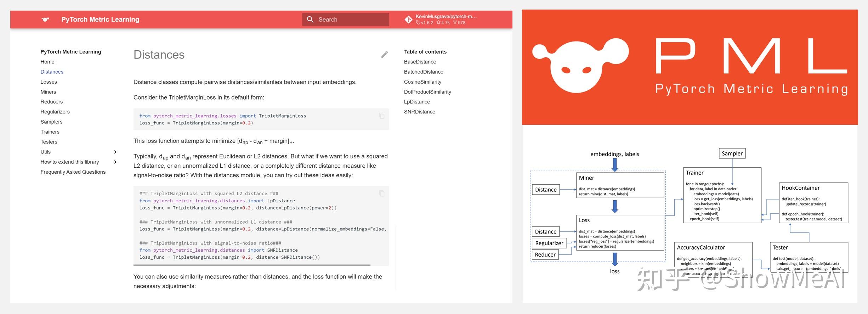Copy the second code block with LpDistance examples

(382, 194)
